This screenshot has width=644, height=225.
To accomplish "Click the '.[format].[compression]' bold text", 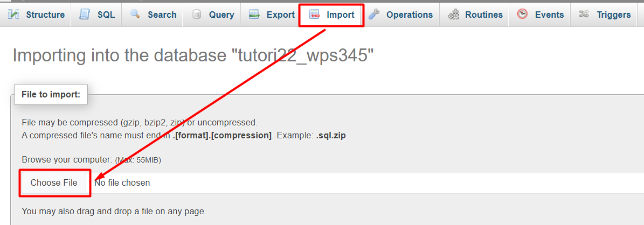I will coord(222,136).
